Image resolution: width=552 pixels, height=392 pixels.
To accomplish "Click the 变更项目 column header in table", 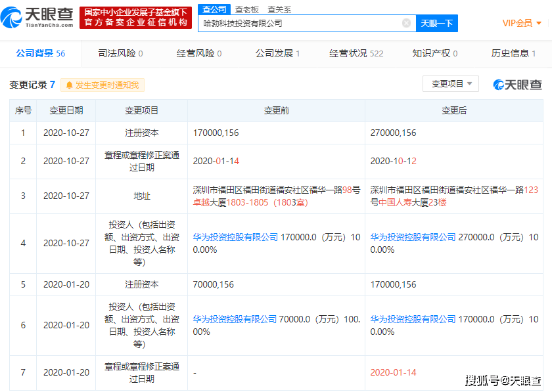I will click(x=141, y=110).
